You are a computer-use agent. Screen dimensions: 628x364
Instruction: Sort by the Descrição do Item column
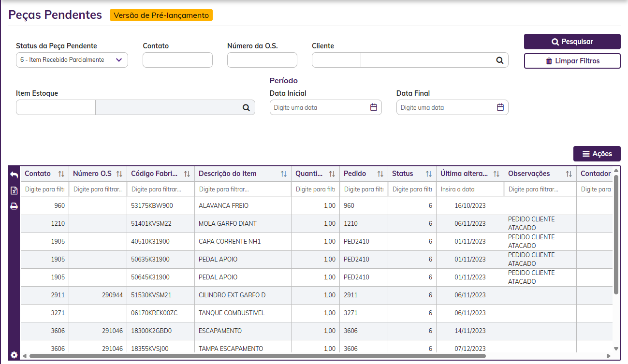[x=283, y=174]
